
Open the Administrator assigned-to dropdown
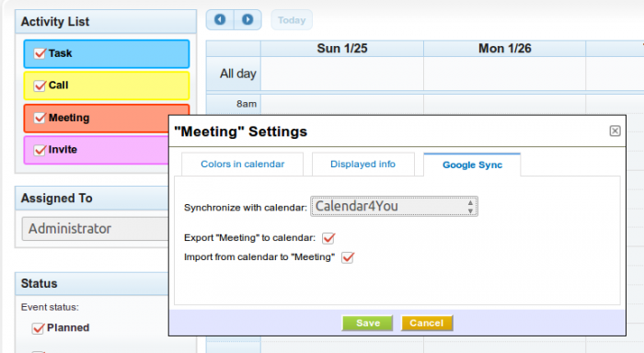click(x=96, y=229)
